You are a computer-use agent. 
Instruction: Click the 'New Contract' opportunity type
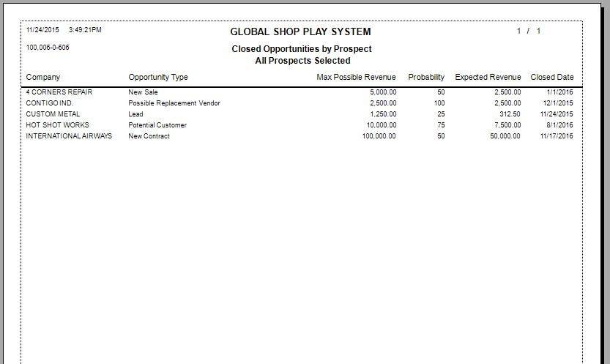[149, 135]
